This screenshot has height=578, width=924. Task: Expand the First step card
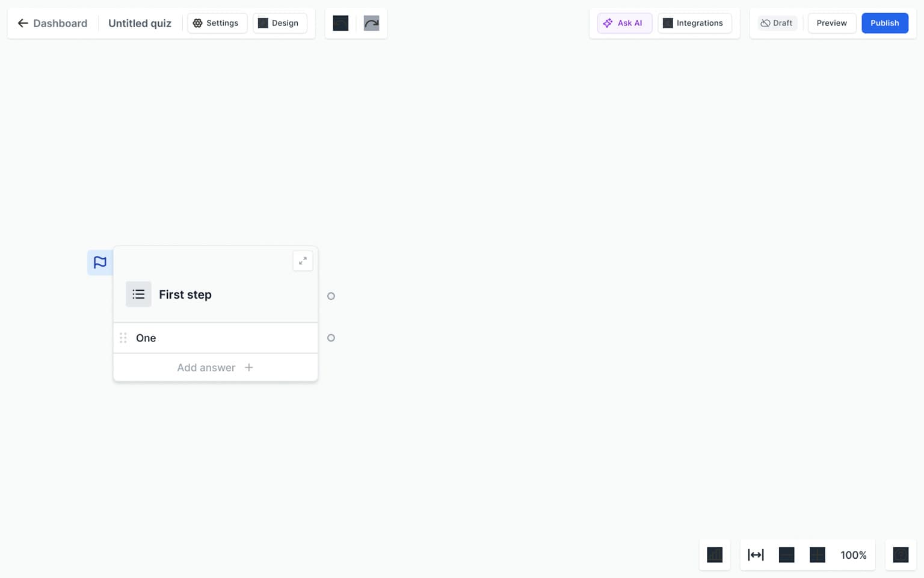click(303, 261)
